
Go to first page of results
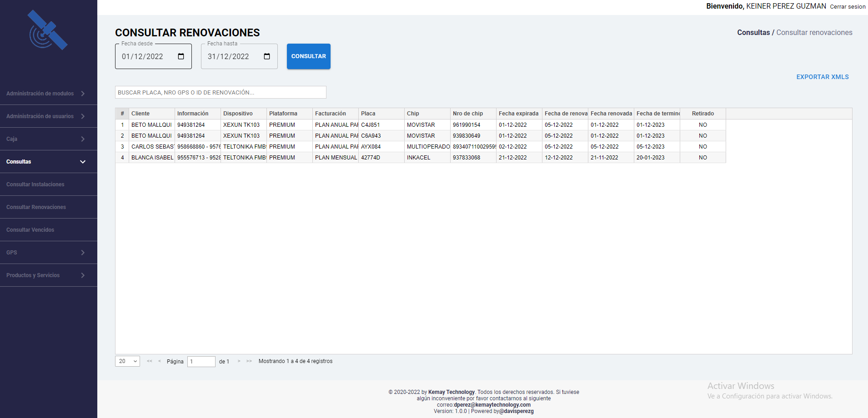click(x=150, y=361)
